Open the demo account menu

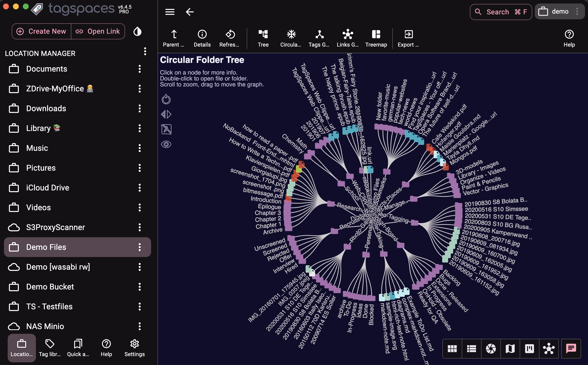(x=559, y=11)
